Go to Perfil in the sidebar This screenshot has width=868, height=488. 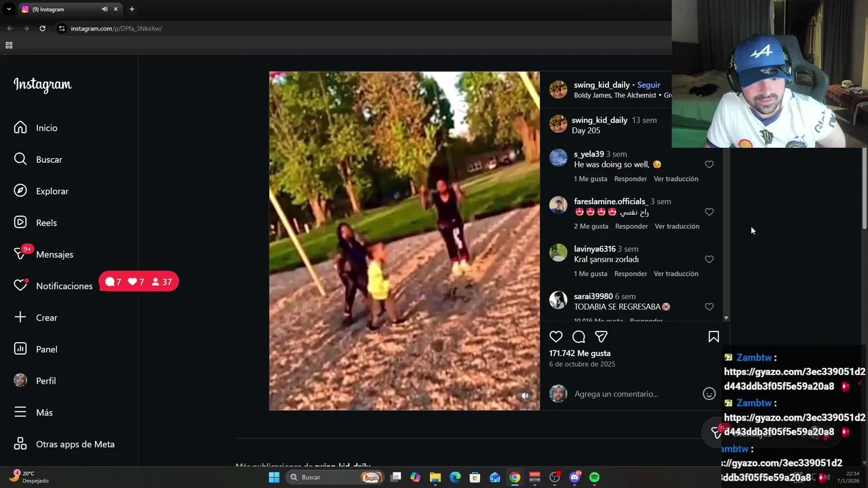pyautogui.click(x=37, y=381)
